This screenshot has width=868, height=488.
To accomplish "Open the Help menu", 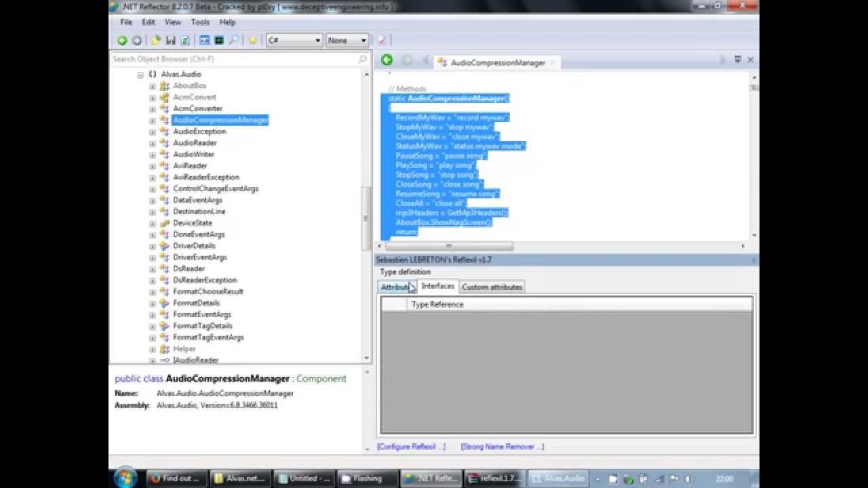I will point(227,22).
